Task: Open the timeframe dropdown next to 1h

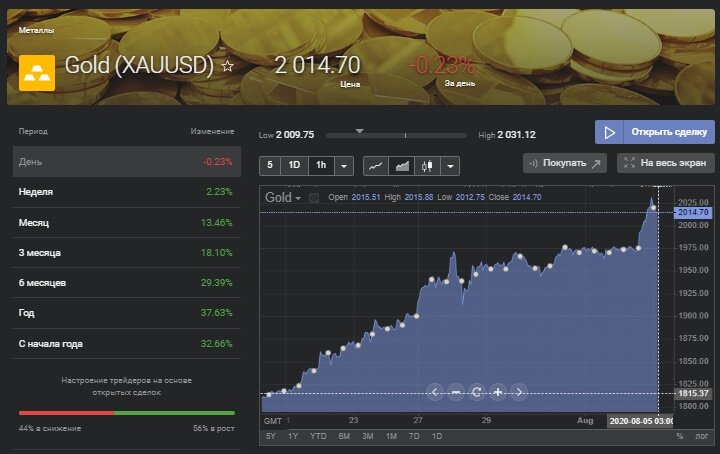Action: tap(344, 165)
